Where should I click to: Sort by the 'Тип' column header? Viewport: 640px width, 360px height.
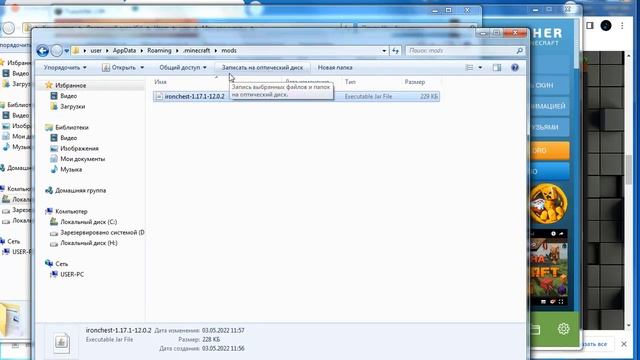point(350,82)
